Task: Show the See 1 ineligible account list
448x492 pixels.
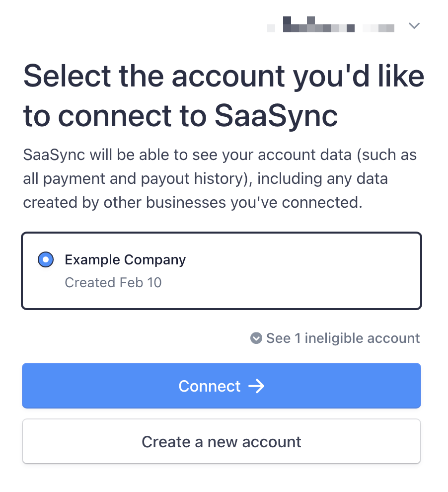Action: (x=335, y=338)
